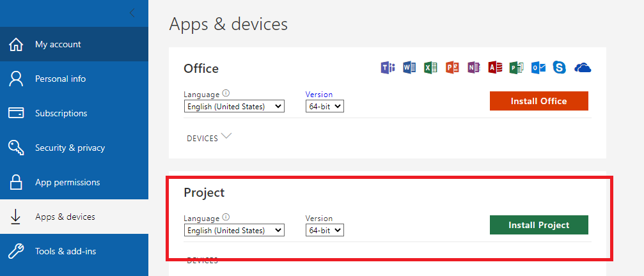Open the Personal info menu item
644x276 pixels.
[x=74, y=79]
